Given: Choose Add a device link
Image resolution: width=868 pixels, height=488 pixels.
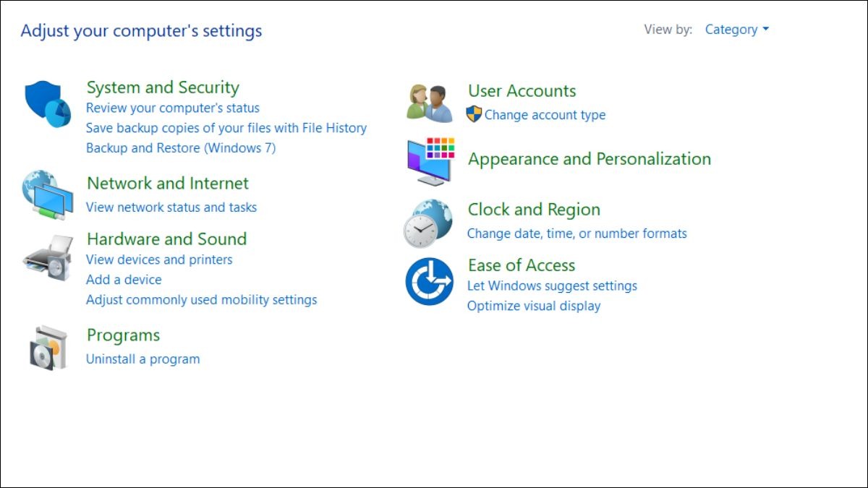Looking at the screenshot, I should pyautogui.click(x=124, y=279).
